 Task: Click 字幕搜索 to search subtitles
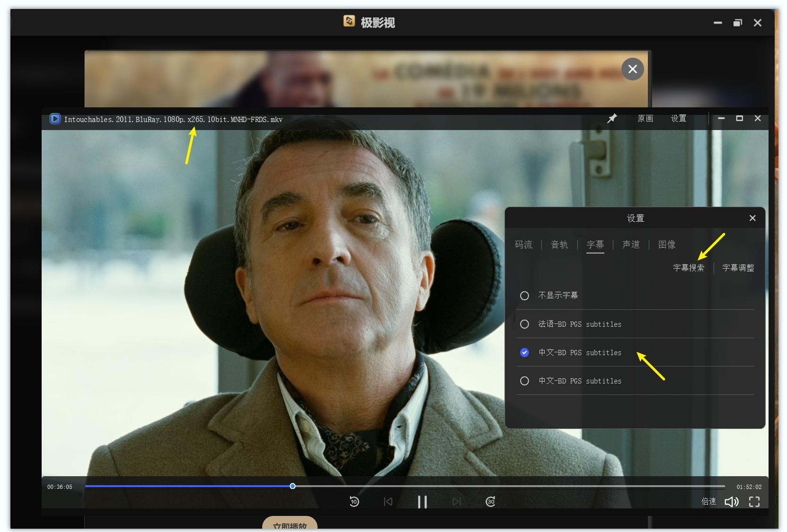[x=689, y=268]
